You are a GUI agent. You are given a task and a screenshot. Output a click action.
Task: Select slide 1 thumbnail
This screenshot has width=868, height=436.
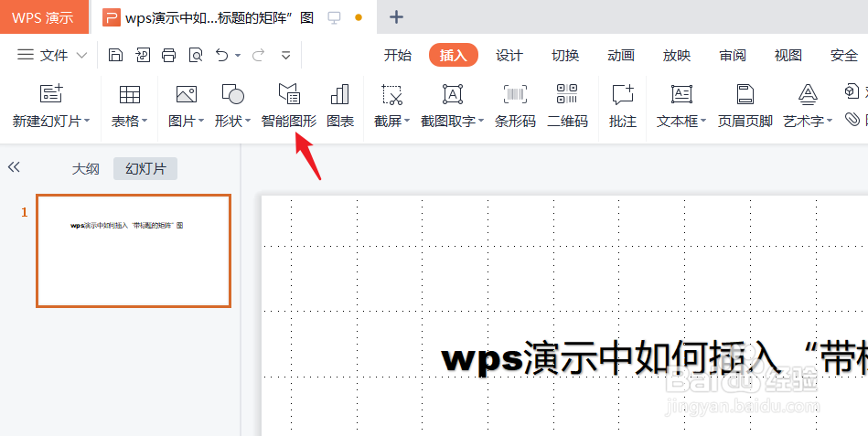click(134, 250)
